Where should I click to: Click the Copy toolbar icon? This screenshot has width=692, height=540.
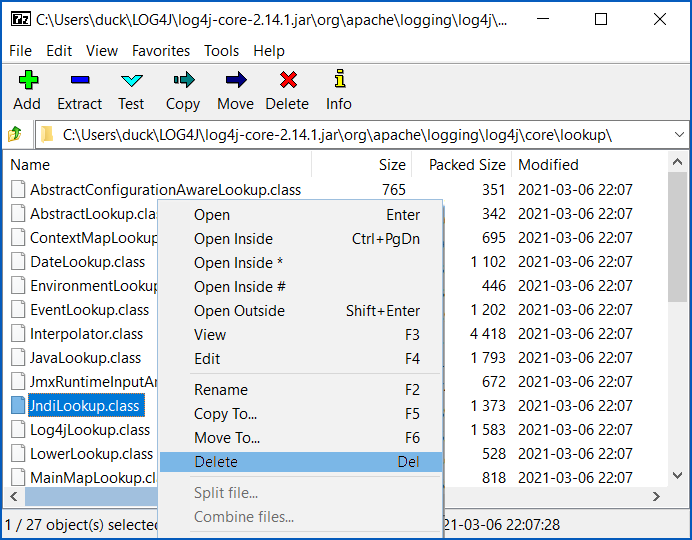pyautogui.click(x=184, y=80)
